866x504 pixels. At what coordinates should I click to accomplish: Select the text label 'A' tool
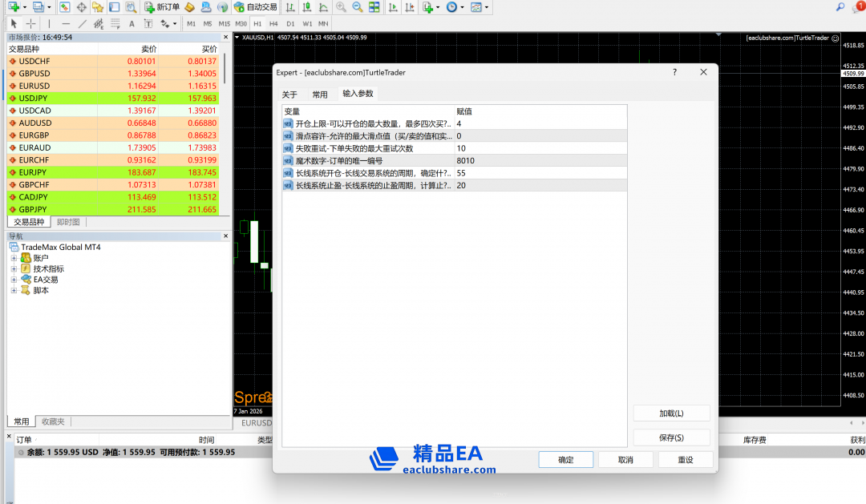pos(131,24)
